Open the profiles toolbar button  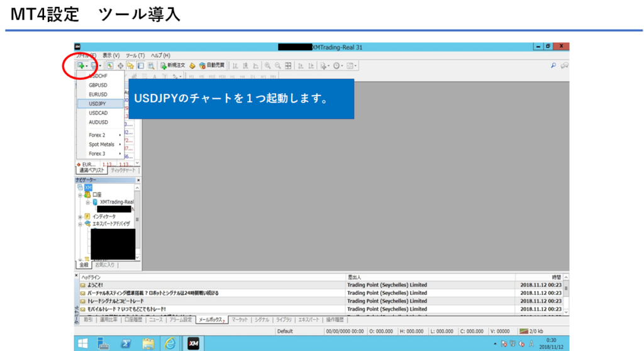[x=96, y=65]
